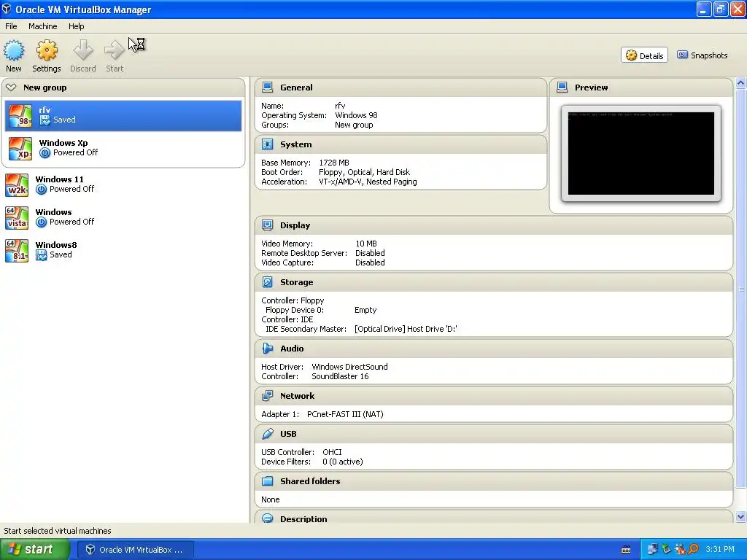This screenshot has width=747, height=560.
Task: Select the Windows Xp machine name
Action: click(63, 143)
